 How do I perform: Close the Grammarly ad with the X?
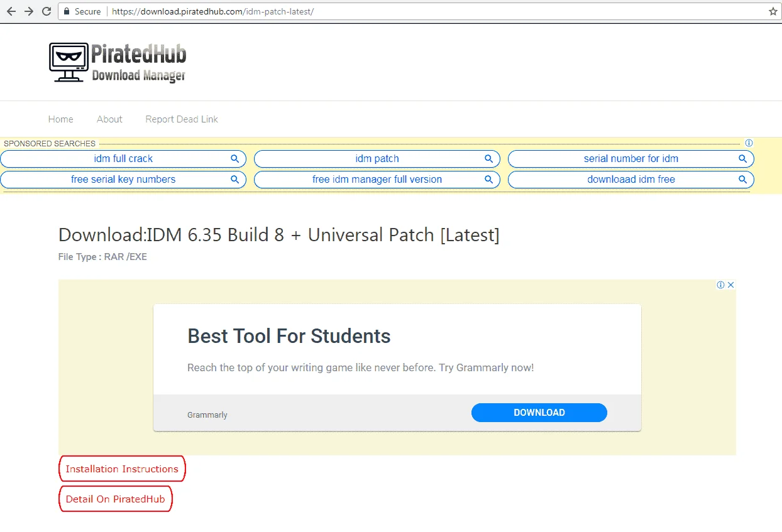(731, 285)
